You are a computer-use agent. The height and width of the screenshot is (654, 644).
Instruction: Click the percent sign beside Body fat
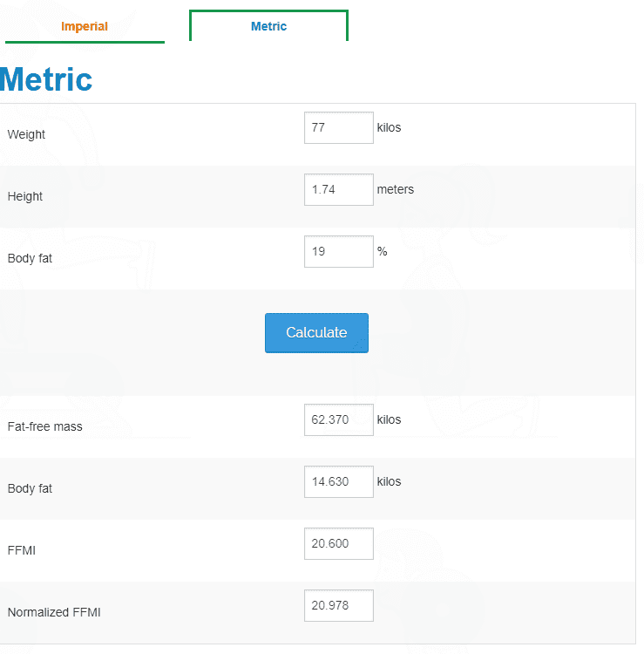(382, 251)
